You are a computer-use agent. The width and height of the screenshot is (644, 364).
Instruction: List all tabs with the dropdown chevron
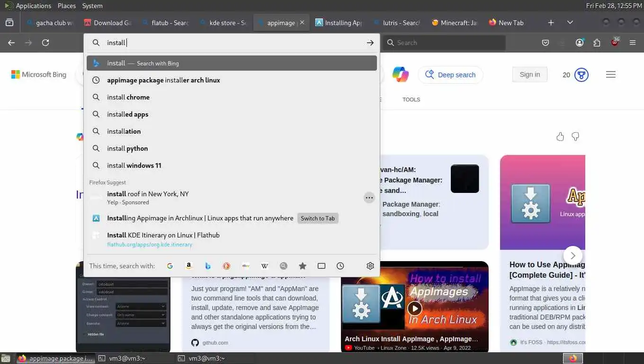pyautogui.click(x=570, y=22)
